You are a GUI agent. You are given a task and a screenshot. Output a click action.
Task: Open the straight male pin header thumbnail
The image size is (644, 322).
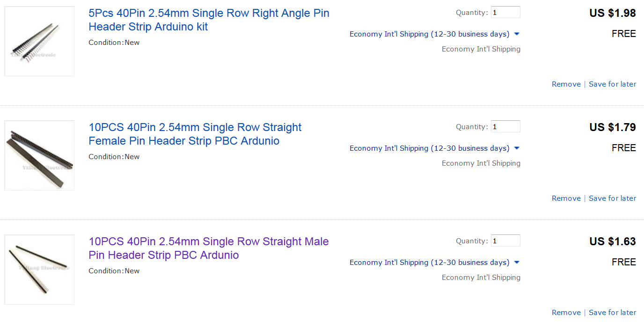pos(39,270)
